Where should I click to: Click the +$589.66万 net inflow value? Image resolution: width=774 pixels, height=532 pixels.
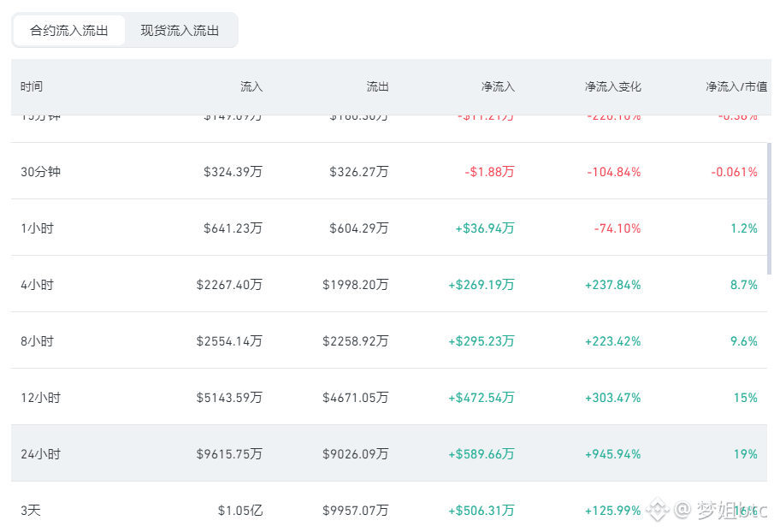click(482, 454)
